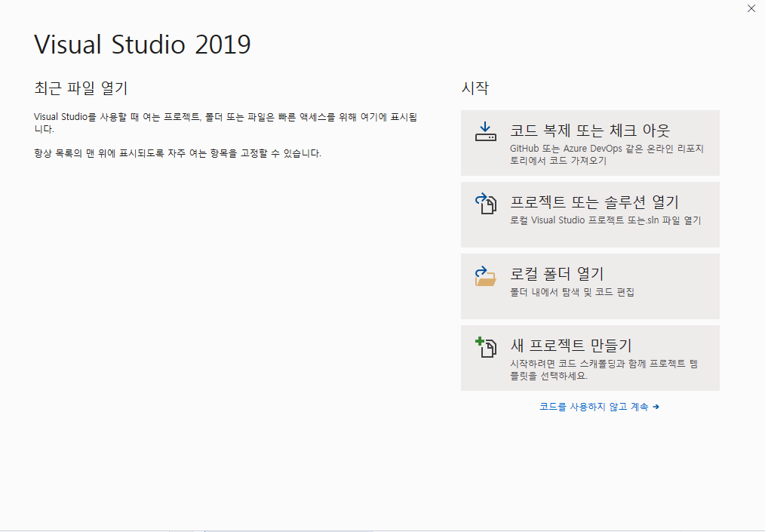The width and height of the screenshot is (765, 532).
Task: Choose 로컬 폴더 열기 card title
Action: pos(558,274)
